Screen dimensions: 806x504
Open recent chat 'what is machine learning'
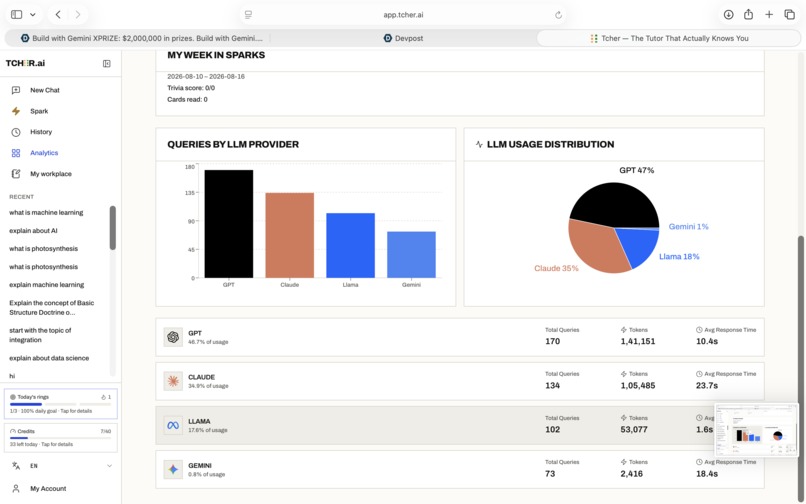tap(46, 212)
